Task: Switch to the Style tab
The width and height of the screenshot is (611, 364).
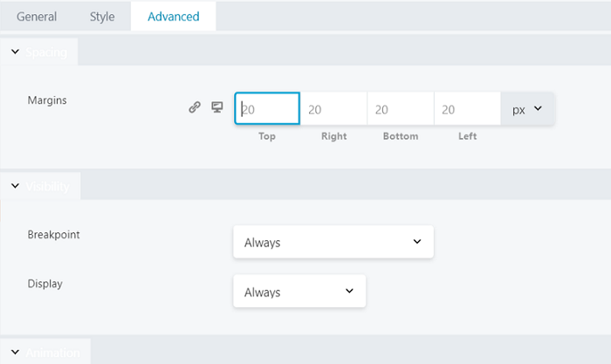Action: [x=102, y=17]
